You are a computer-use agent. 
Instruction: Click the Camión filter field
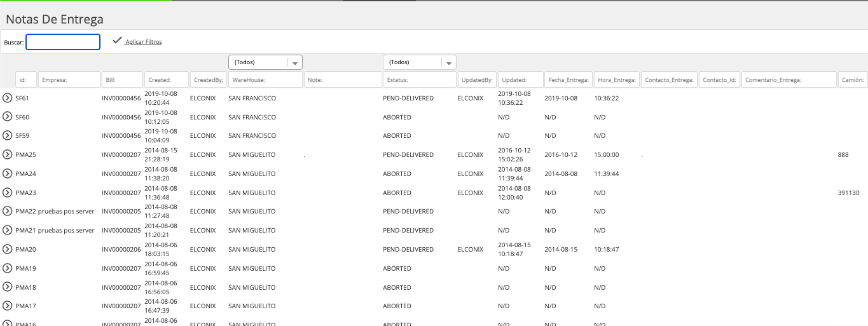(853, 79)
